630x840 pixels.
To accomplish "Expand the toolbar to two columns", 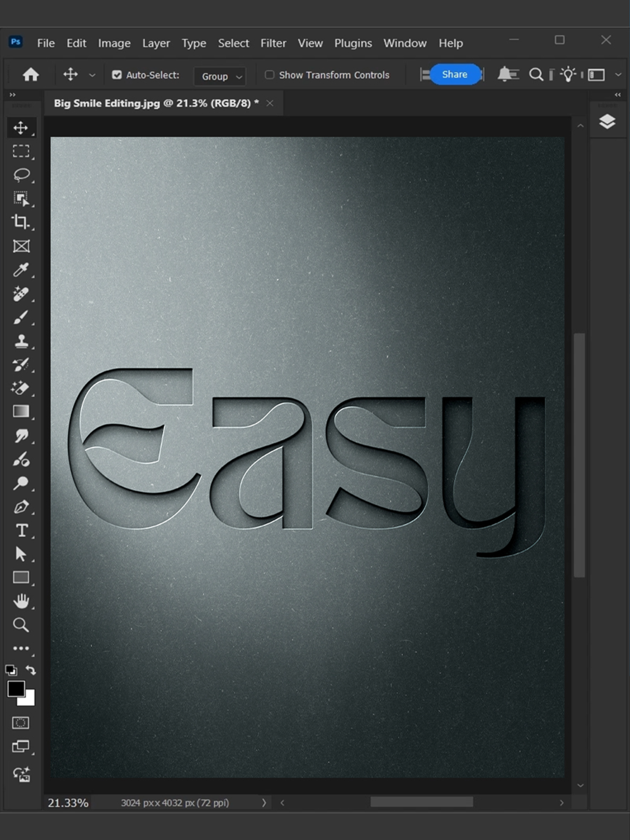I will (12, 95).
